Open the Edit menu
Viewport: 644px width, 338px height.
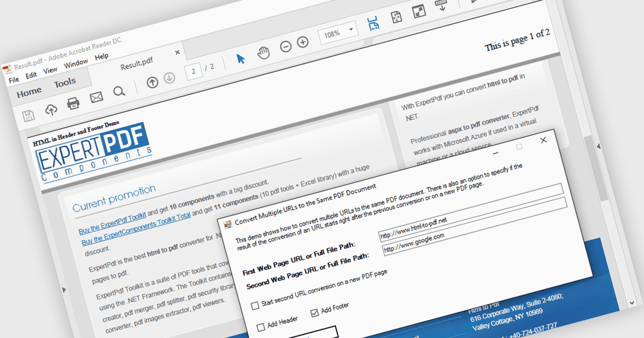tap(31, 75)
